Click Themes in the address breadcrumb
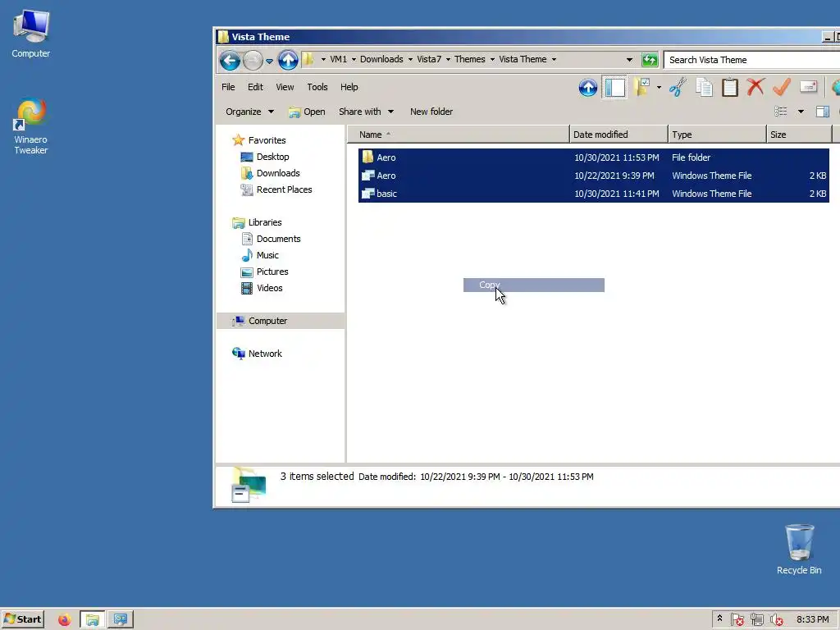The width and height of the screenshot is (840, 630). 470,59
